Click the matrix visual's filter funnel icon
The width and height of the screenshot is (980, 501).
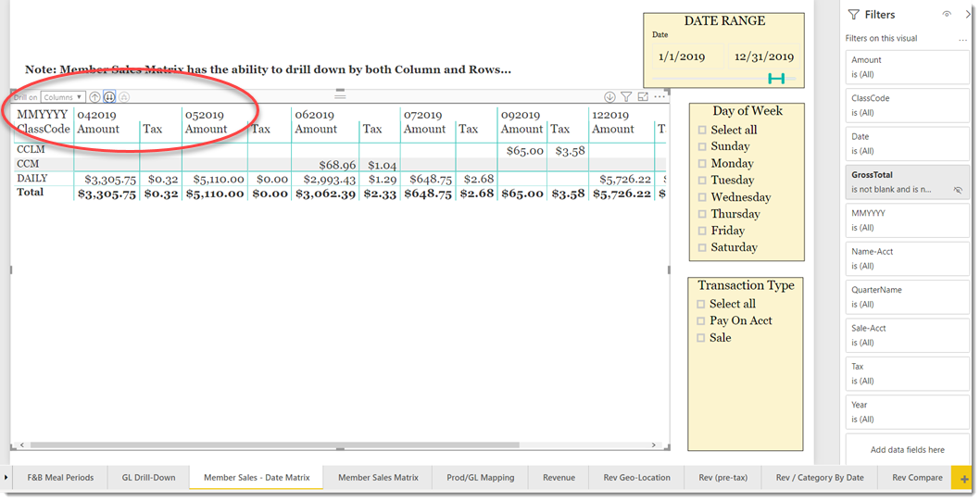click(625, 97)
